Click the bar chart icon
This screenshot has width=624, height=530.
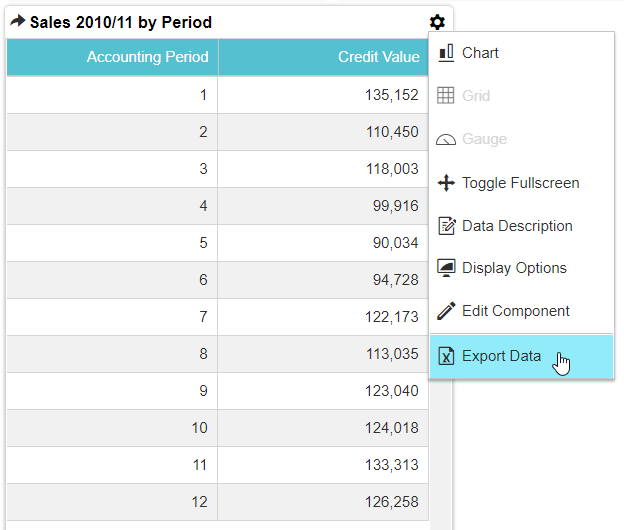click(446, 53)
